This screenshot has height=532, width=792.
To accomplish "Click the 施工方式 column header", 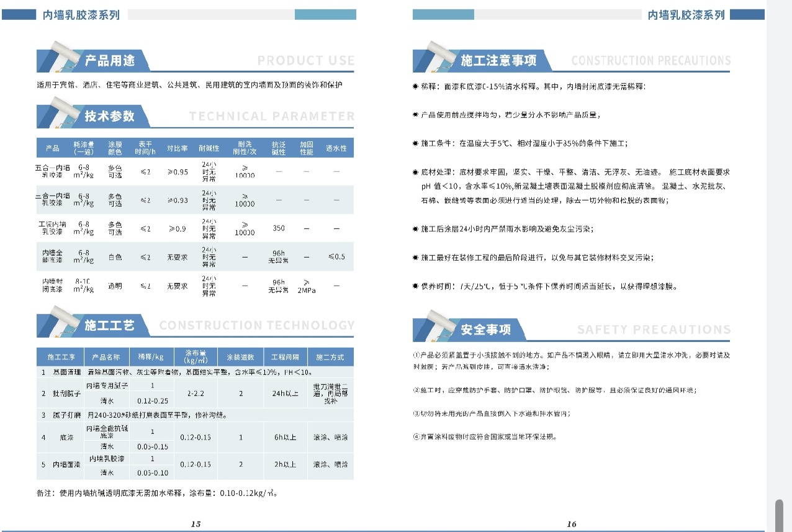I will pyautogui.click(x=330, y=357).
